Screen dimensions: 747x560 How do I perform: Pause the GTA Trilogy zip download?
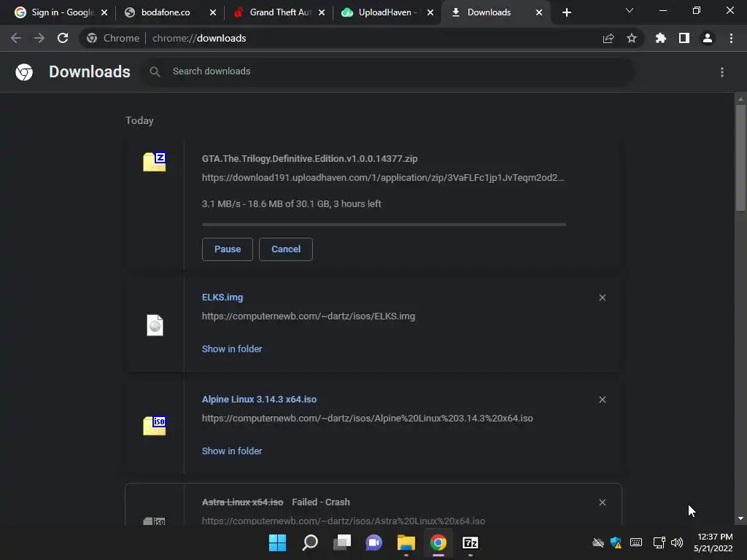point(228,249)
